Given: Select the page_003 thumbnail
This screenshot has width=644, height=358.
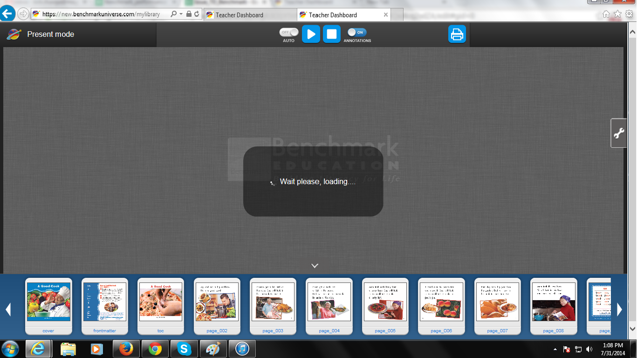Looking at the screenshot, I should (273, 306).
